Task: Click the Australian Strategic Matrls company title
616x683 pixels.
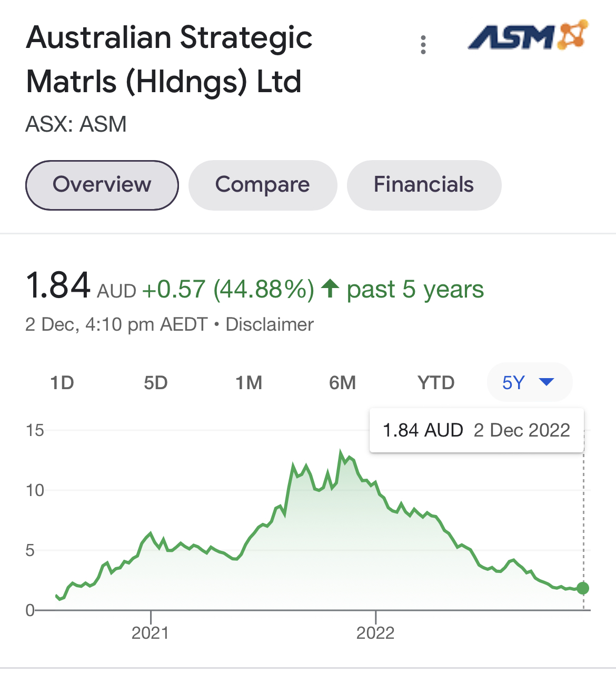Action: [x=169, y=60]
